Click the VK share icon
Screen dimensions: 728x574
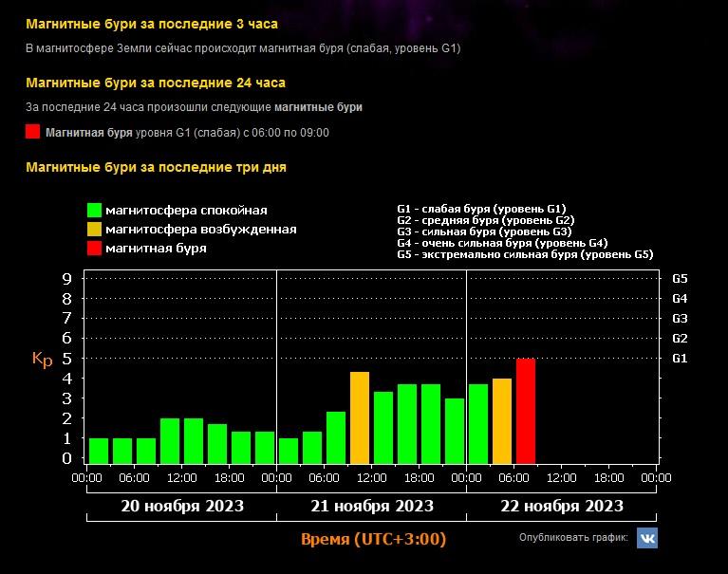[x=646, y=538]
